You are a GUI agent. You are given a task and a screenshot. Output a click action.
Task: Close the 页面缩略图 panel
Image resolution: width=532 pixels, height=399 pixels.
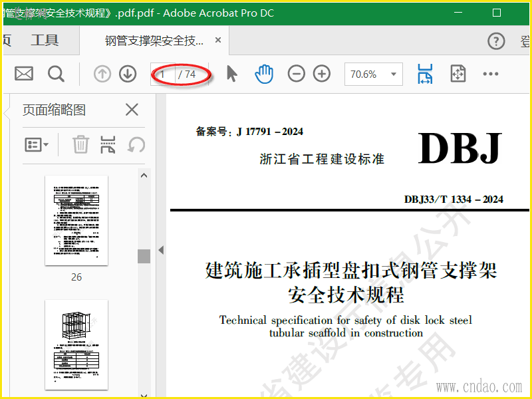(x=132, y=110)
